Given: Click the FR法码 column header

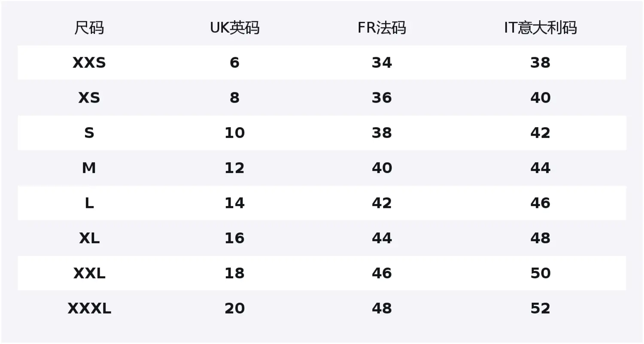Looking at the screenshot, I should (382, 28).
